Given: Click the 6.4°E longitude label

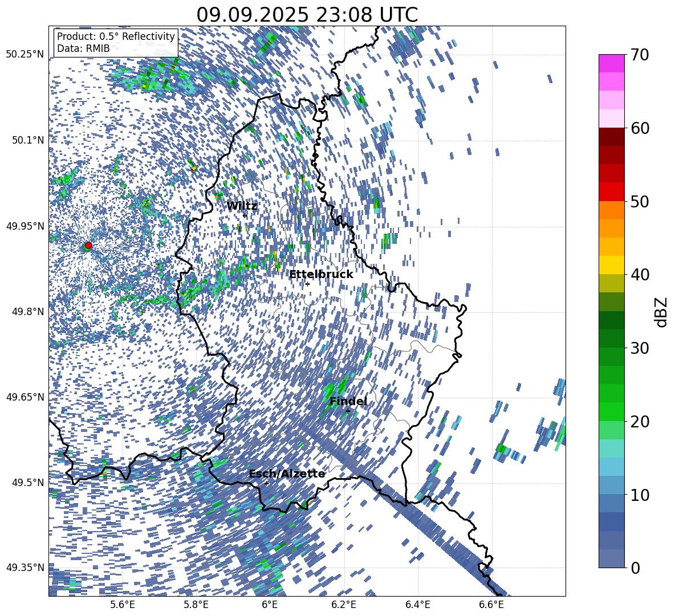Looking at the screenshot, I should click(417, 605).
